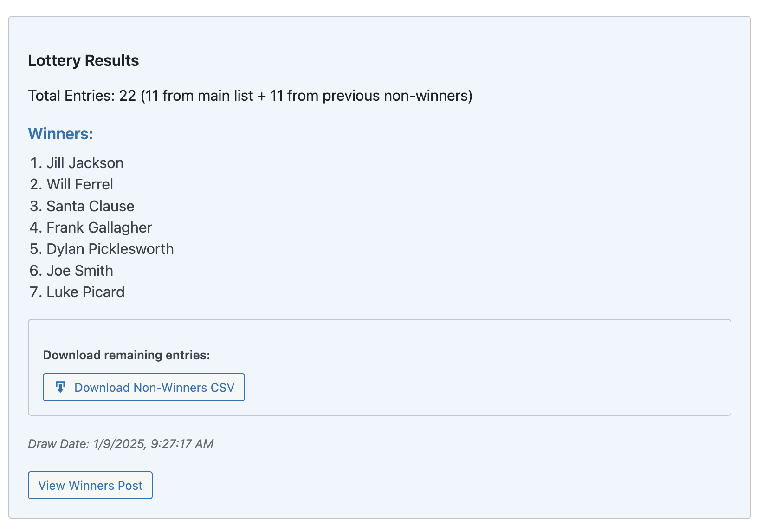Click the download arrow icon
Image resolution: width=763 pixels, height=532 pixels.
point(60,387)
